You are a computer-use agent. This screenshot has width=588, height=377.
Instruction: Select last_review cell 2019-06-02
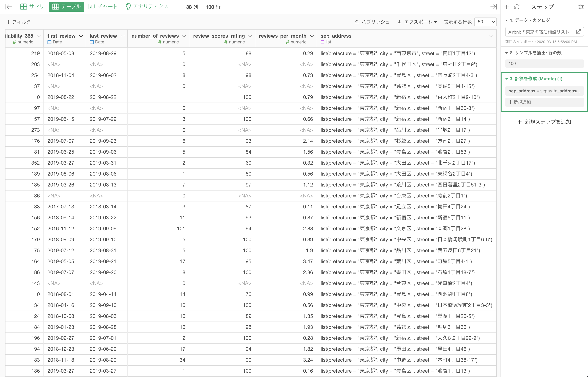click(107, 75)
